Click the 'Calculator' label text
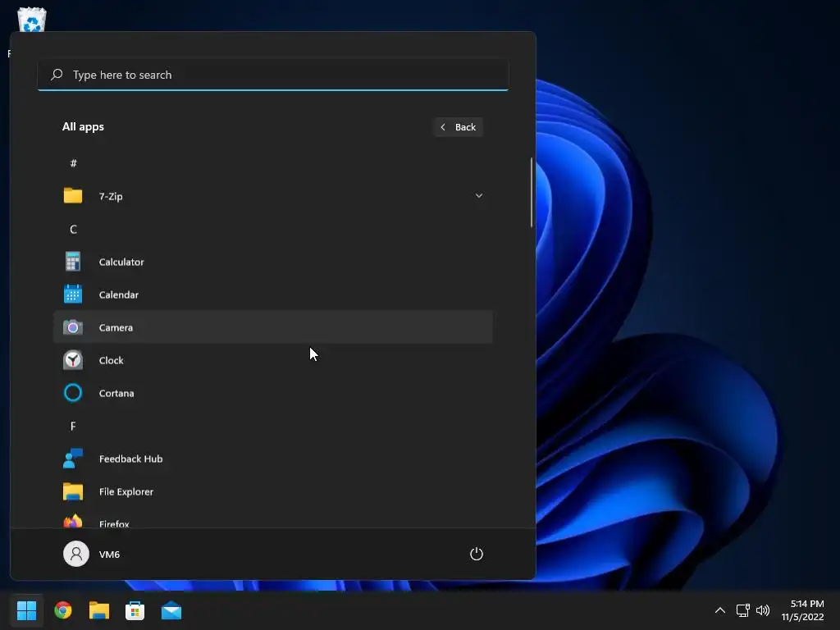 coord(121,262)
